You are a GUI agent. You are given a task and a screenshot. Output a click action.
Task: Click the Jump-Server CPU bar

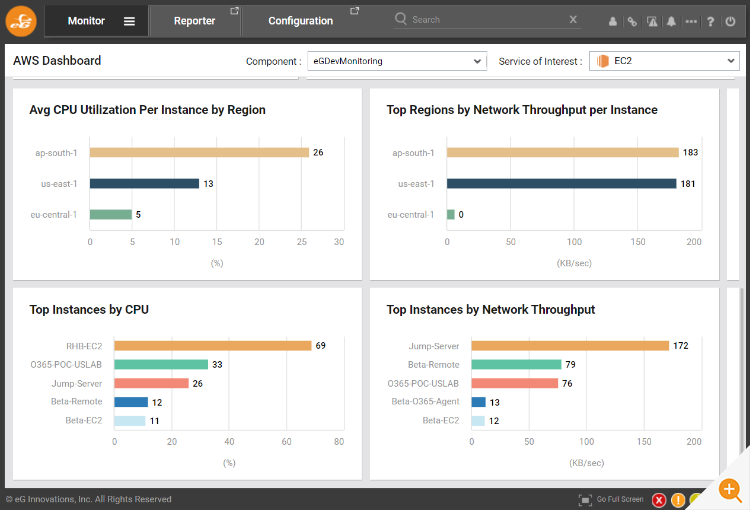point(152,383)
